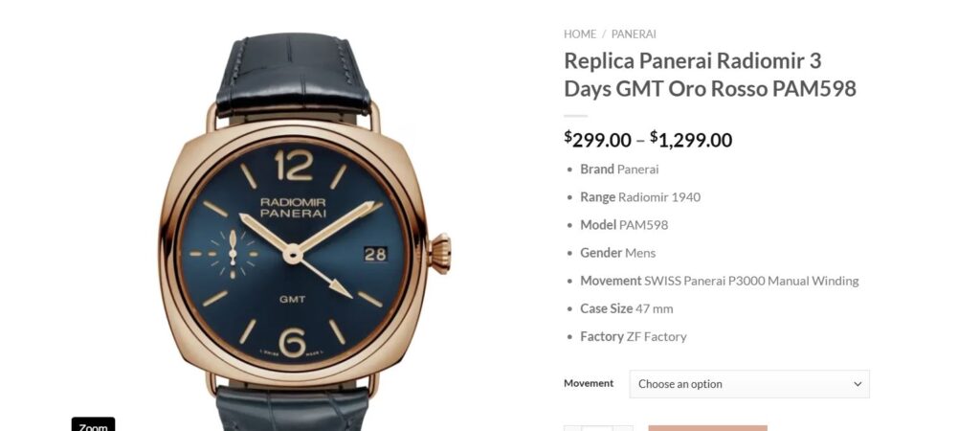Click the quantity minus stepper button
Image resolution: width=980 pixels, height=431 pixels.
click(x=572, y=428)
